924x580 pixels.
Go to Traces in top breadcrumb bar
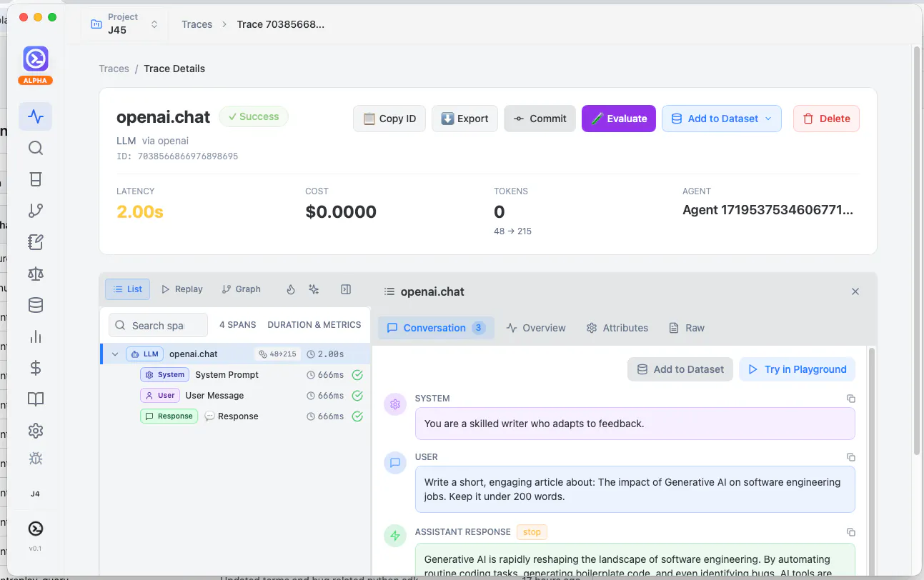point(197,24)
